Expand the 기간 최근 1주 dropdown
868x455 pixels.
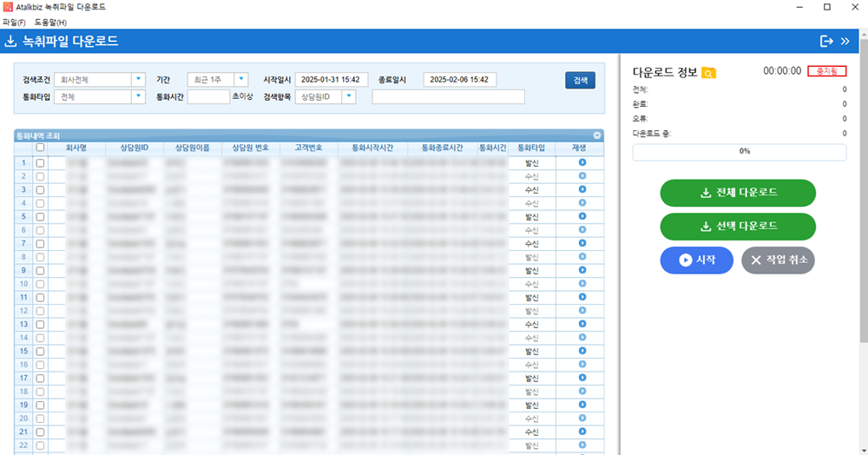pos(241,80)
